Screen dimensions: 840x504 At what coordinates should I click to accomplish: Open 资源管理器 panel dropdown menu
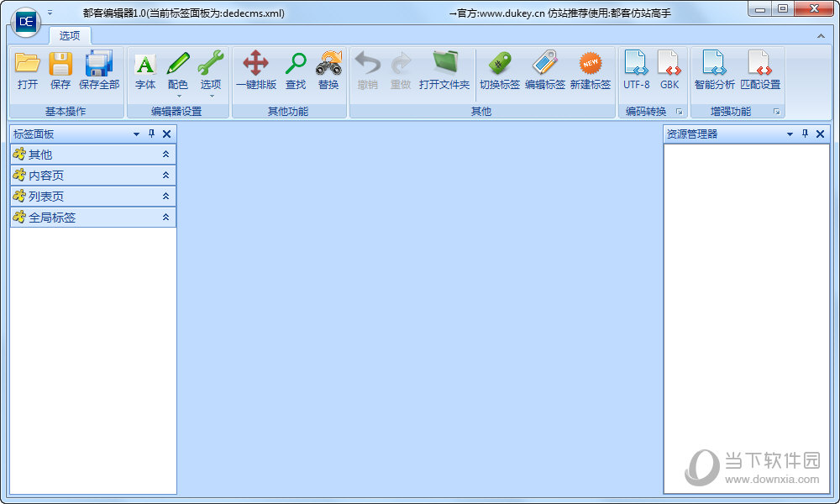[790, 134]
